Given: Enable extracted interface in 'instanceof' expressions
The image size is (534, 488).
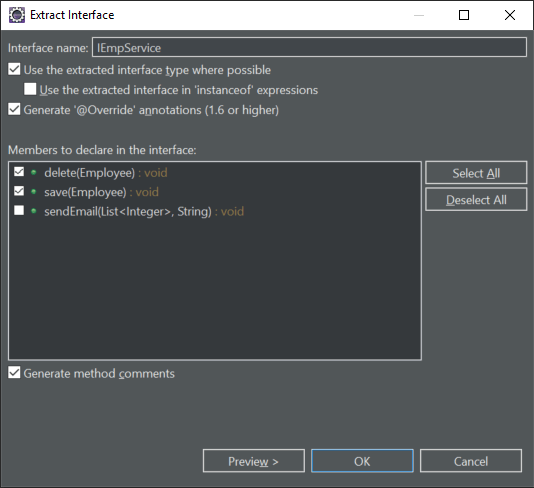Looking at the screenshot, I should click(30, 89).
